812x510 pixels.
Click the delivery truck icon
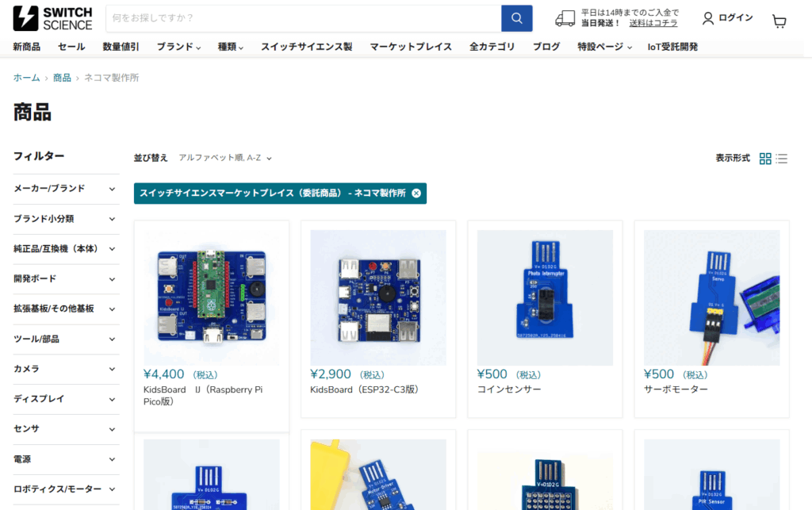tap(565, 18)
